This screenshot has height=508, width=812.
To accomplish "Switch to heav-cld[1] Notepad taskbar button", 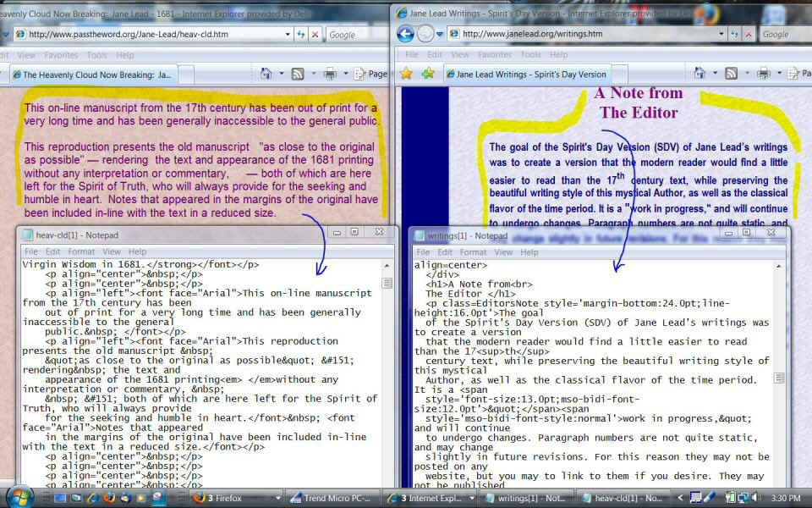I will 623,498.
